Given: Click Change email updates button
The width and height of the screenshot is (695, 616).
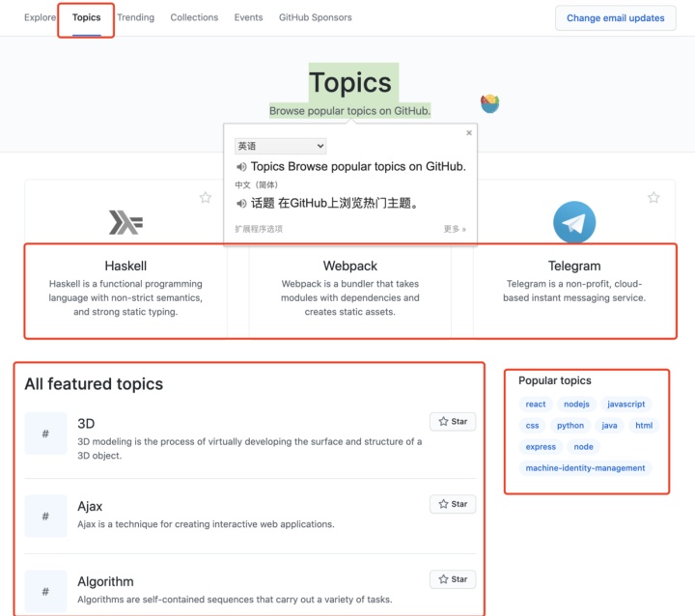Looking at the screenshot, I should pyautogui.click(x=615, y=18).
